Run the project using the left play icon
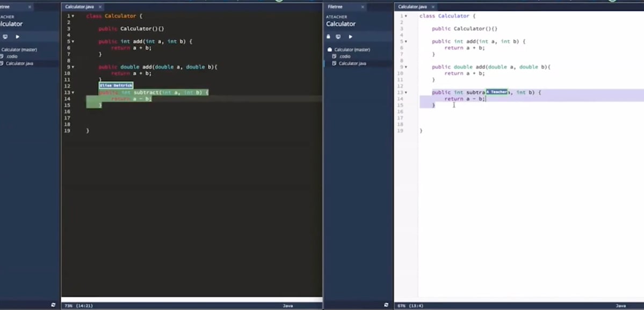The width and height of the screenshot is (644, 310). [x=17, y=36]
